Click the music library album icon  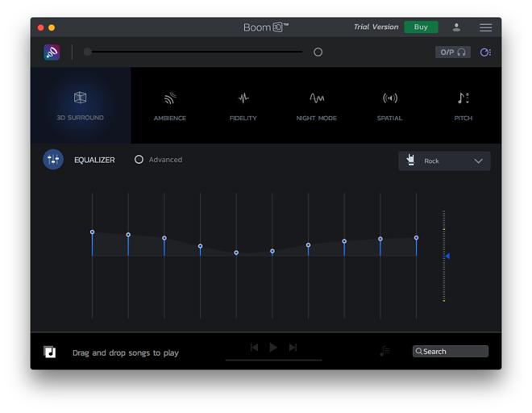(x=49, y=352)
